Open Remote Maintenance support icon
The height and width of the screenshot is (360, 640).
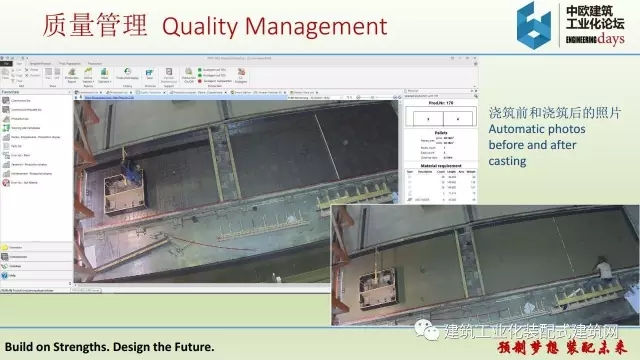point(169,72)
